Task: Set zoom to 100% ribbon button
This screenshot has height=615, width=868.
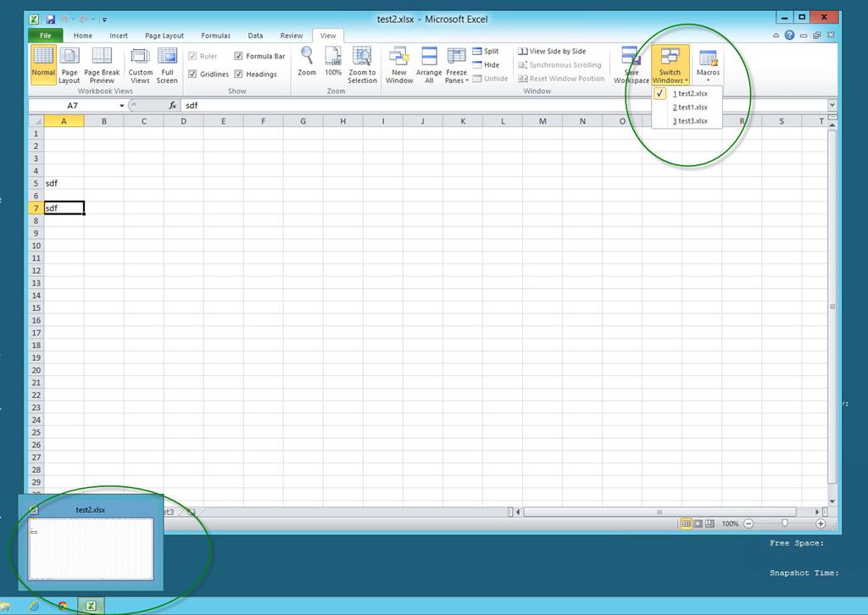Action: (x=333, y=62)
